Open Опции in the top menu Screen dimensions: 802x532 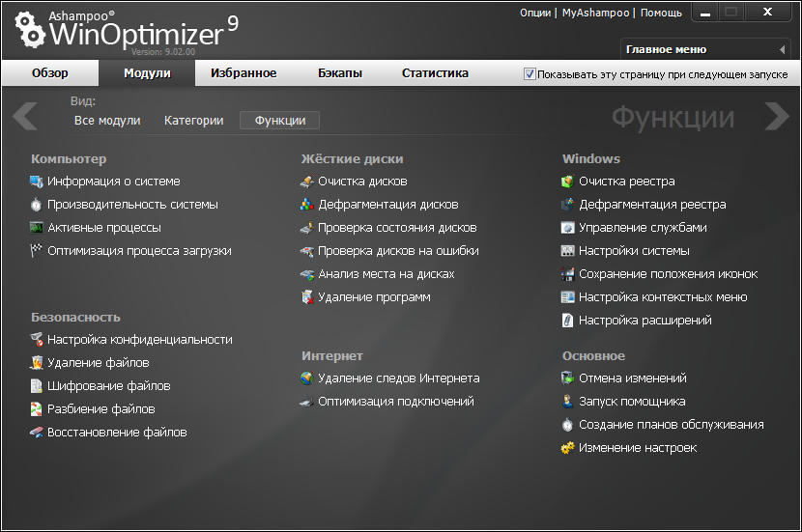pos(534,13)
